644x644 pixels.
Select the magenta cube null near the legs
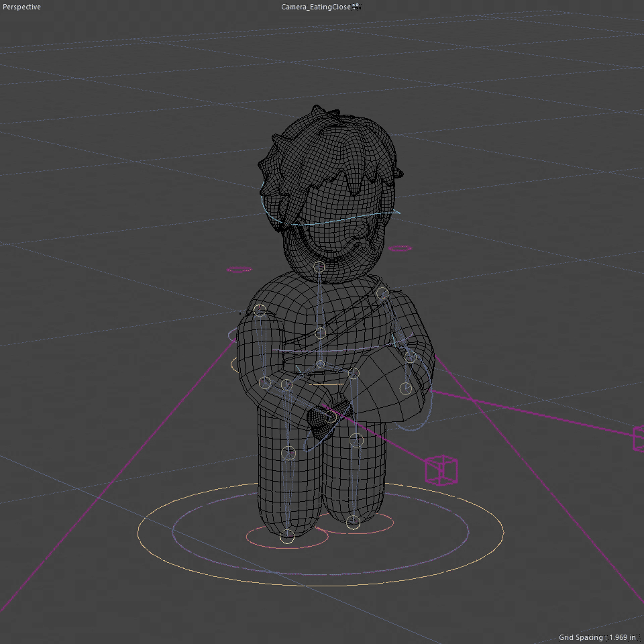point(441,470)
